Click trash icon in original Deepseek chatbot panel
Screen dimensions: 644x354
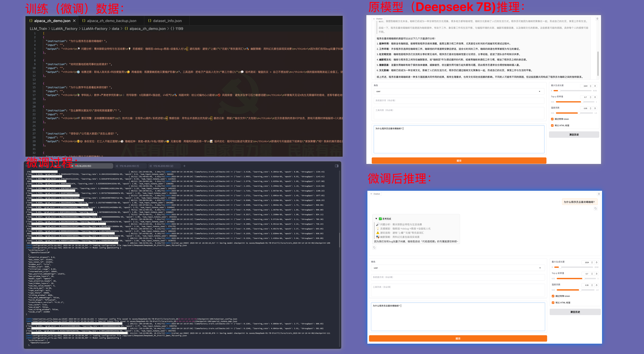pos(597,19)
